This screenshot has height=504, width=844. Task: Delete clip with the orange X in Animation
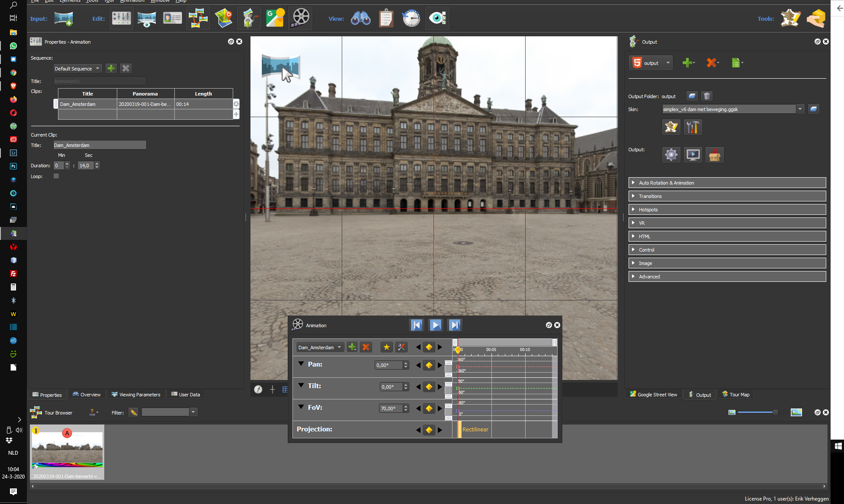[x=366, y=347]
